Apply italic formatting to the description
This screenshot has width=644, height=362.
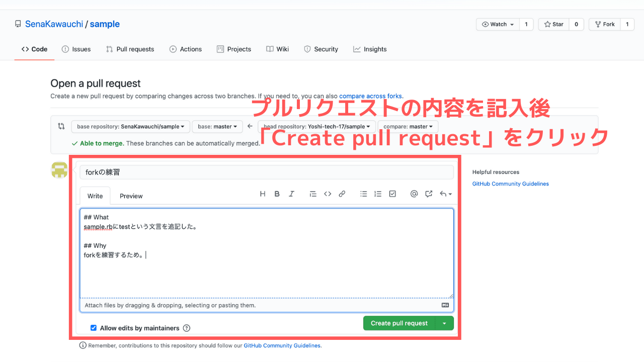click(291, 194)
